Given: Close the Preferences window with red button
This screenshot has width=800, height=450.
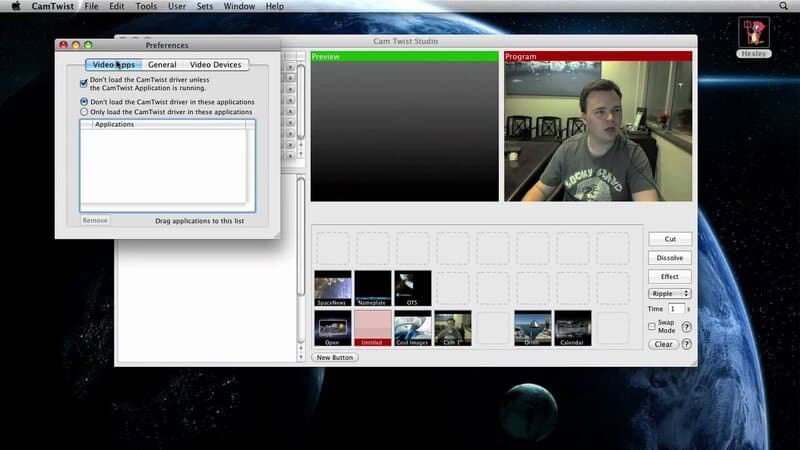Looking at the screenshot, I should point(63,45).
